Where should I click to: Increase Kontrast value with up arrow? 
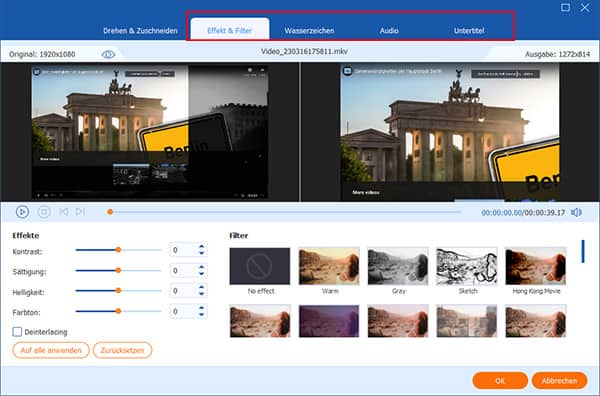(x=202, y=247)
